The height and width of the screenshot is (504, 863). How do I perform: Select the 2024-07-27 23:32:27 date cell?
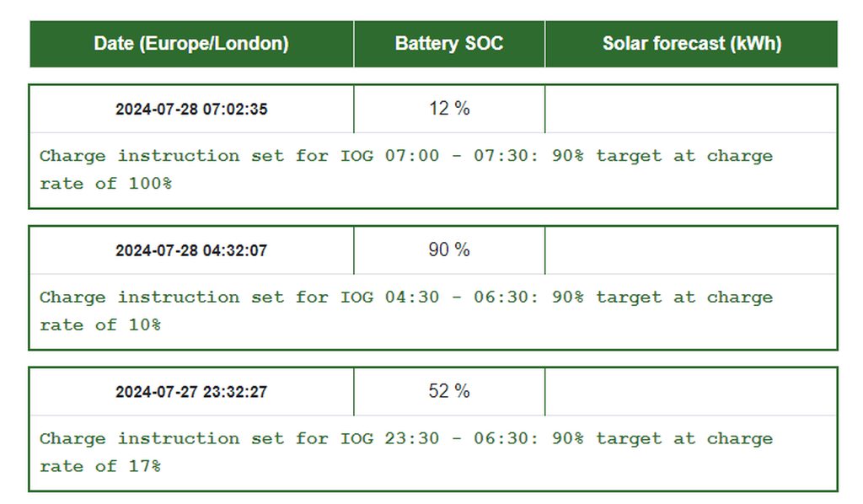click(x=191, y=392)
